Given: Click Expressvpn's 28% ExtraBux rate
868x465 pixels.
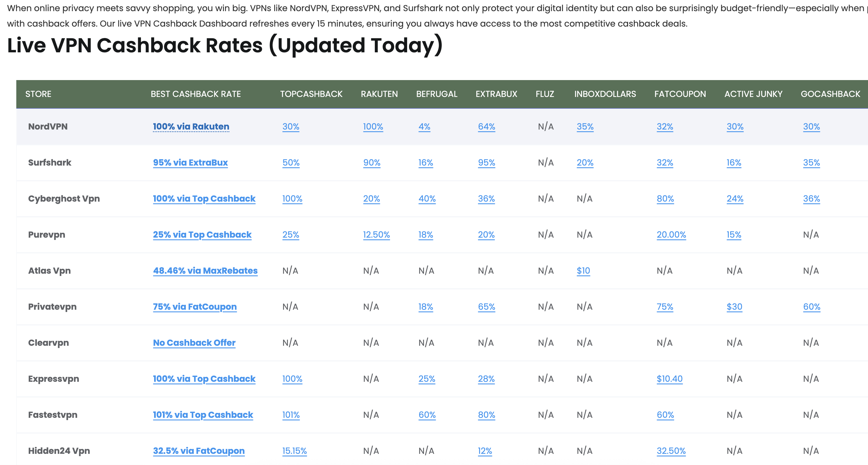Looking at the screenshot, I should click(x=486, y=379).
